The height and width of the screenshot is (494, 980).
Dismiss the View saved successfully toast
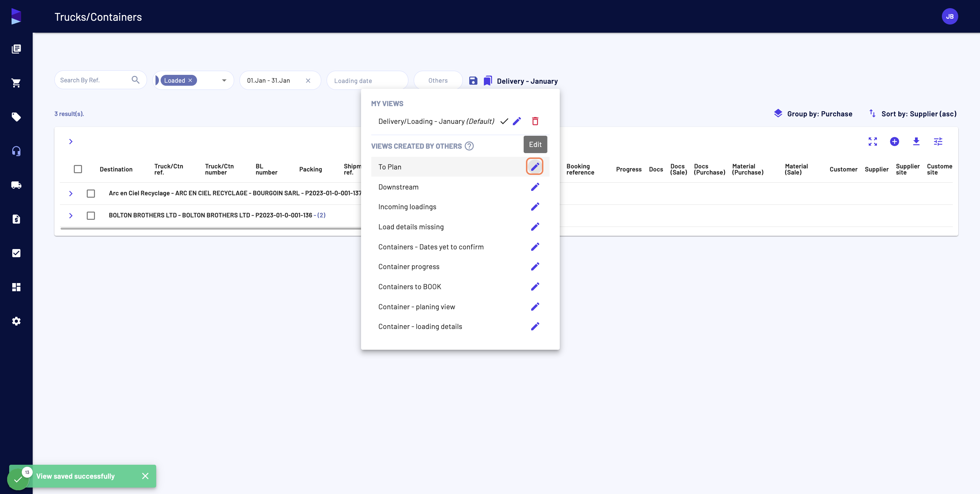tap(145, 476)
